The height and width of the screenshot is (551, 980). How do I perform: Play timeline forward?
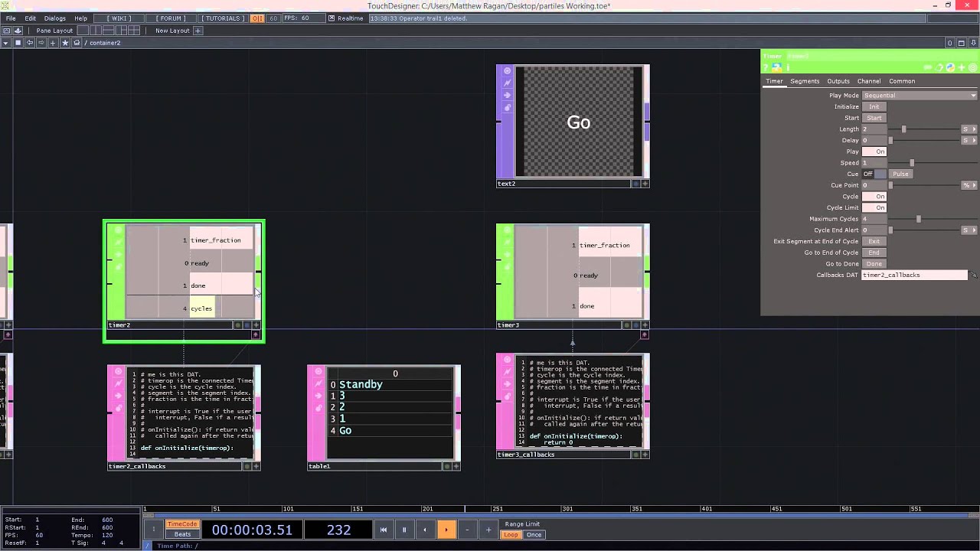coord(446,530)
